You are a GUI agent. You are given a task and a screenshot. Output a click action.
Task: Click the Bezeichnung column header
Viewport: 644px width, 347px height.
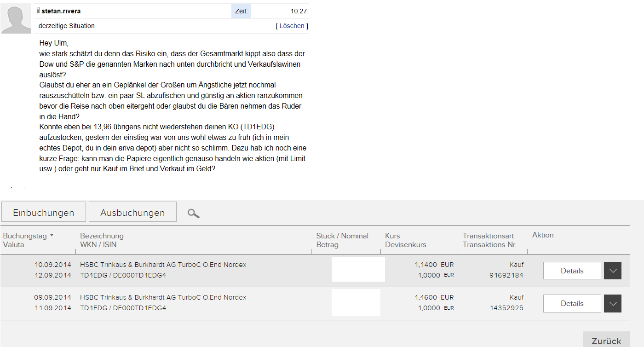click(x=102, y=236)
